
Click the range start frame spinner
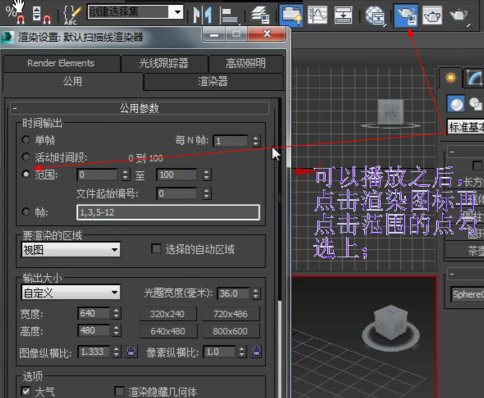point(125,175)
